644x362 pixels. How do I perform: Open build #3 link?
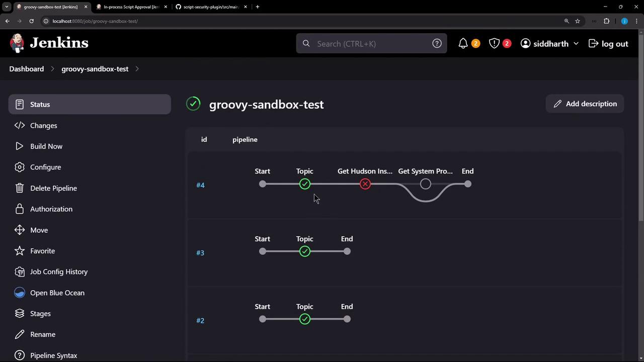[x=200, y=253]
